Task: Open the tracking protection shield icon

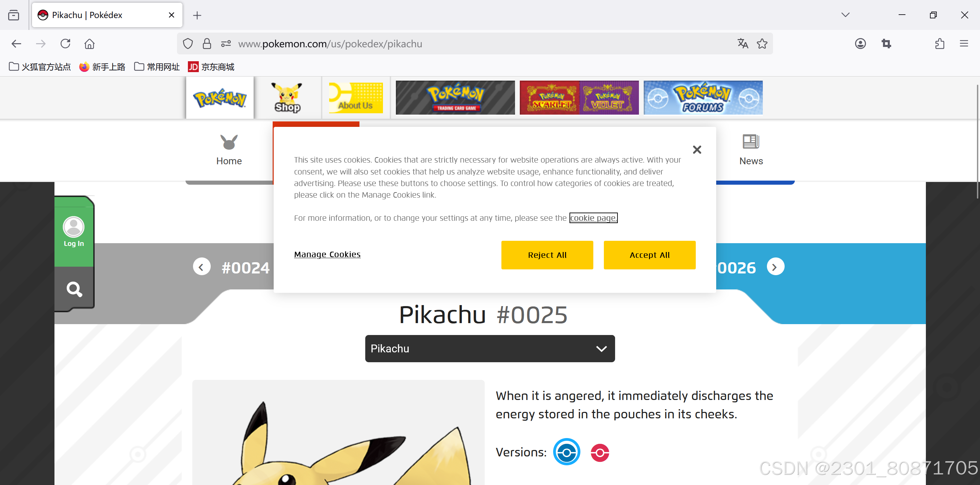Action: [188, 44]
